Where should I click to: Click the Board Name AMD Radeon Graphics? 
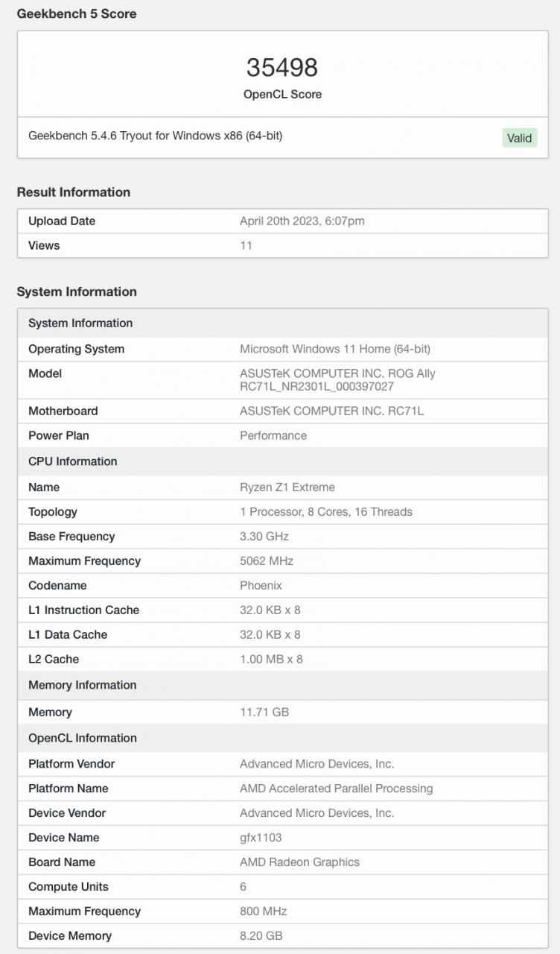tap(299, 862)
